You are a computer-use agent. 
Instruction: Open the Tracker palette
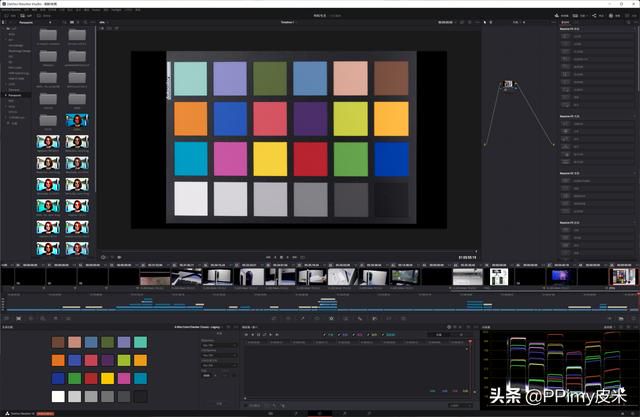point(331,318)
